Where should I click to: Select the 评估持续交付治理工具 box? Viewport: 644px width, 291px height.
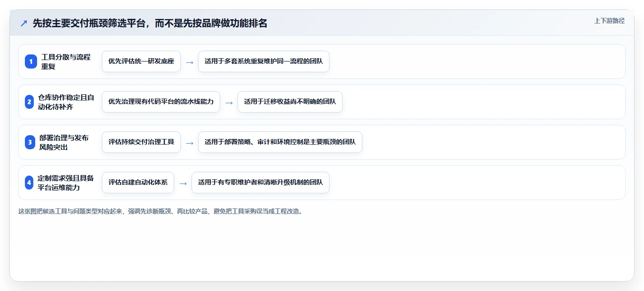pyautogui.click(x=141, y=142)
